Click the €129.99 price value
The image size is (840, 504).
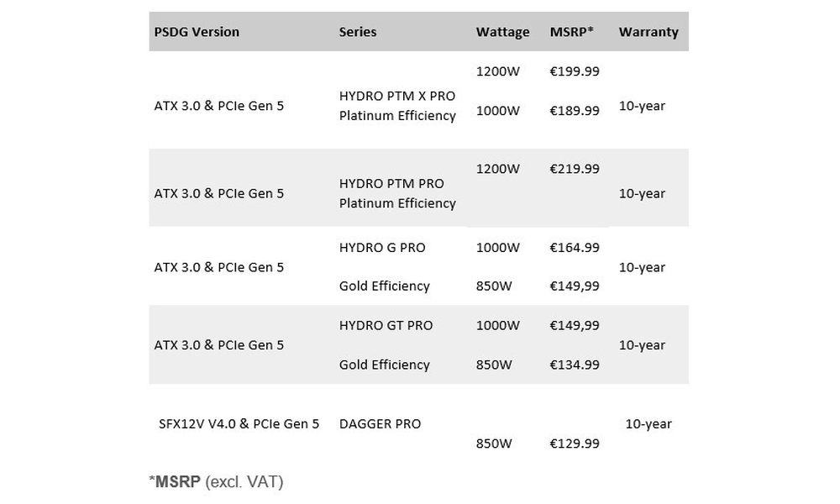click(575, 443)
